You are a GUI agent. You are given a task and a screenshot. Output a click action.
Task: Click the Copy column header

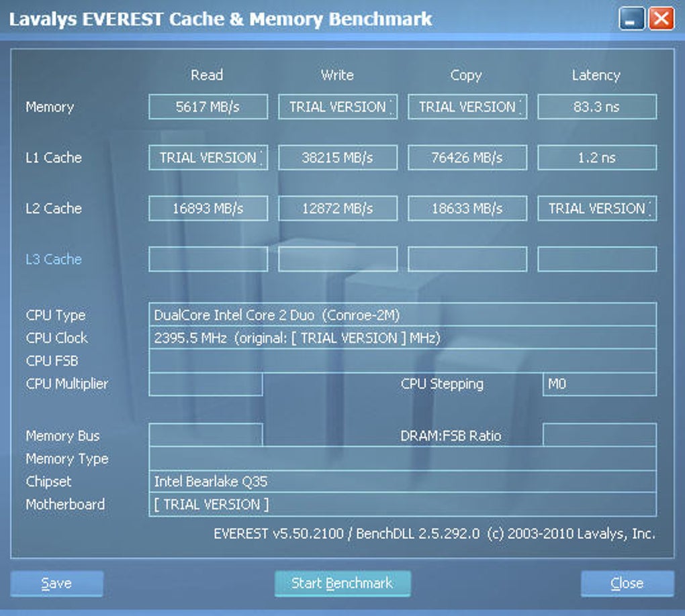coord(466,76)
